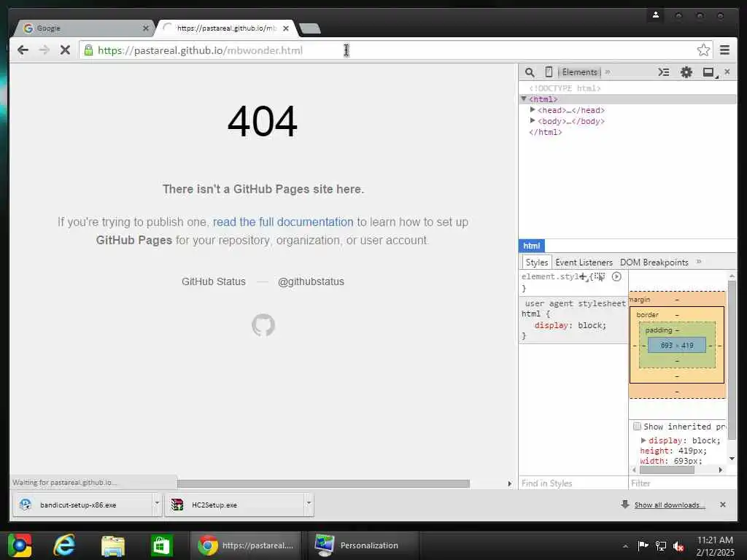Click the browser forward arrow
This screenshot has height=560, width=747.
44,50
